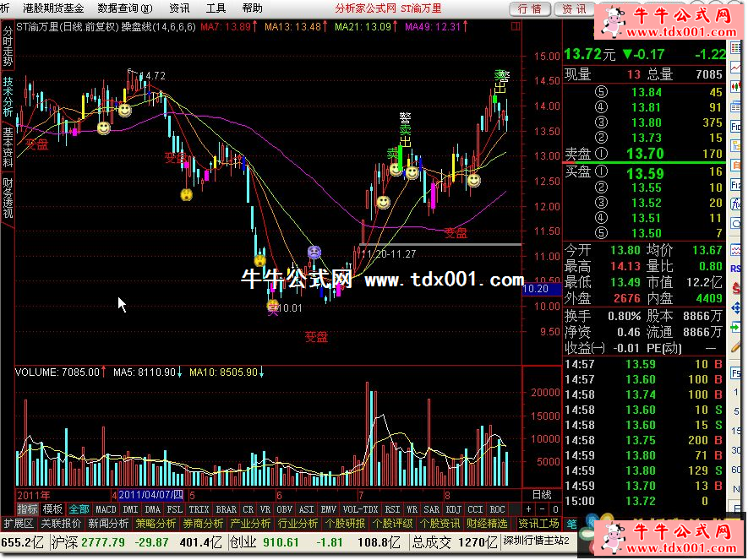Switch to the DMA indicator

(152, 509)
